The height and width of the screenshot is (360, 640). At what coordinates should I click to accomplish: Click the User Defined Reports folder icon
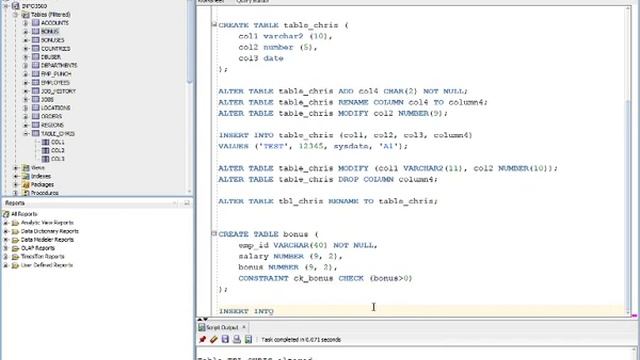[x=16, y=265]
